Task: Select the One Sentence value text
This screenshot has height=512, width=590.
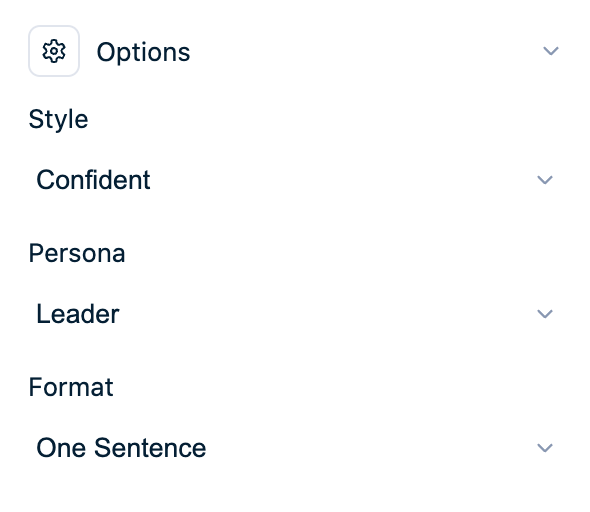Action: pyautogui.click(x=121, y=448)
